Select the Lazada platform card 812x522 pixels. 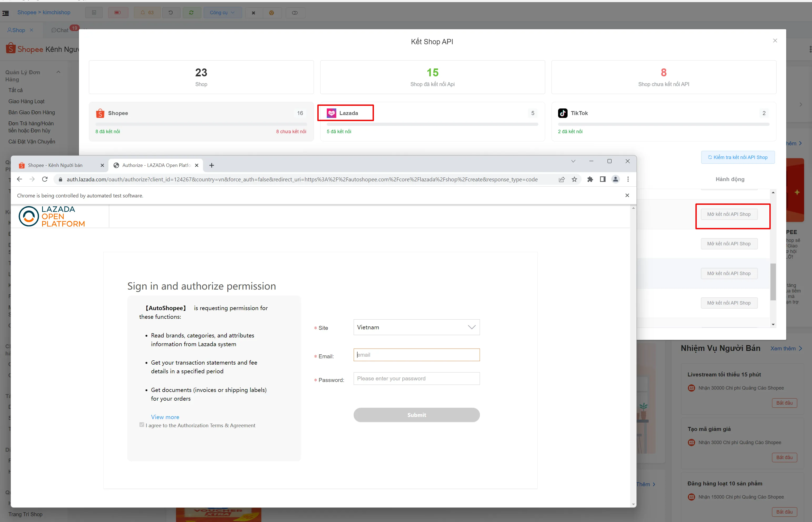point(432,121)
